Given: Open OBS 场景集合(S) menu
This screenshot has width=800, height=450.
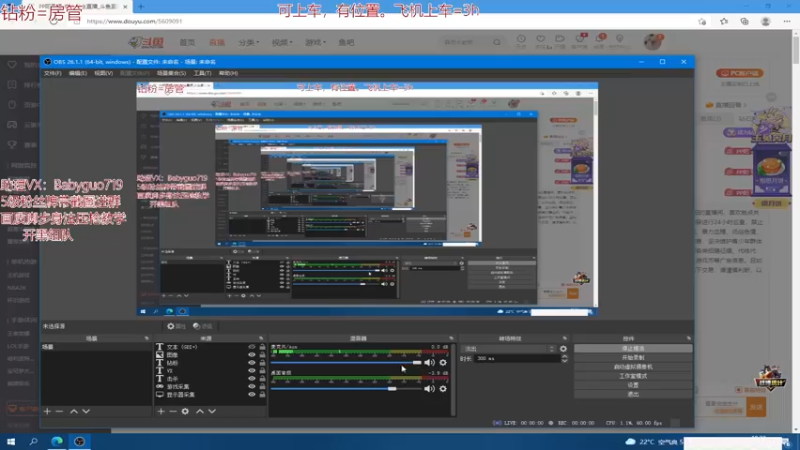Looking at the screenshot, I should coord(171,73).
